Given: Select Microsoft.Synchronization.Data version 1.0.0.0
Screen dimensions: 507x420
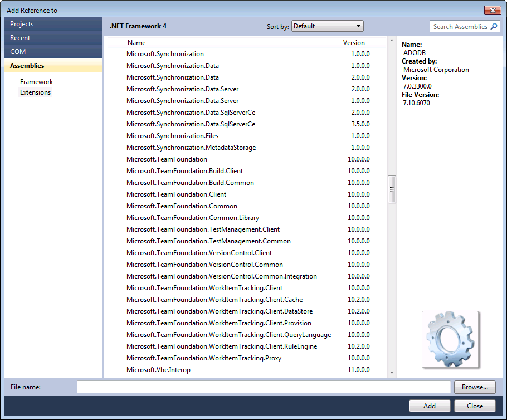Looking at the screenshot, I should pos(247,66).
